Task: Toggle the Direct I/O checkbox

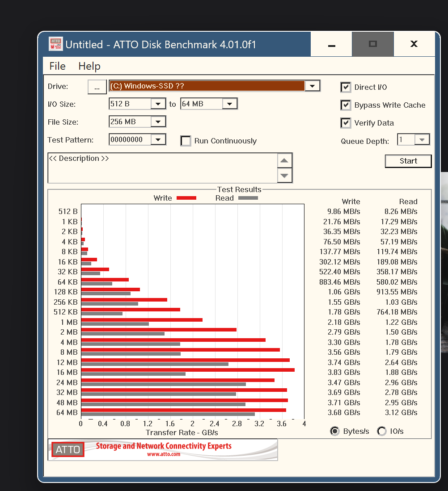Action: point(346,87)
